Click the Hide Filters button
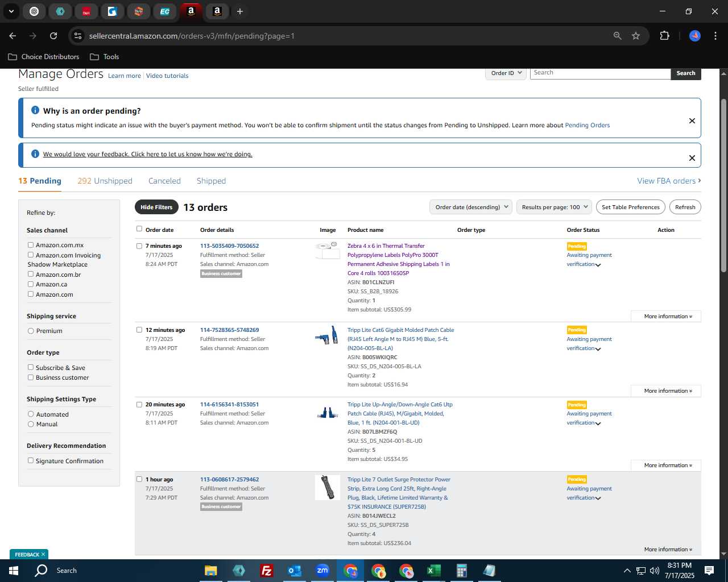Screen dimensions: 728x582 [156, 207]
